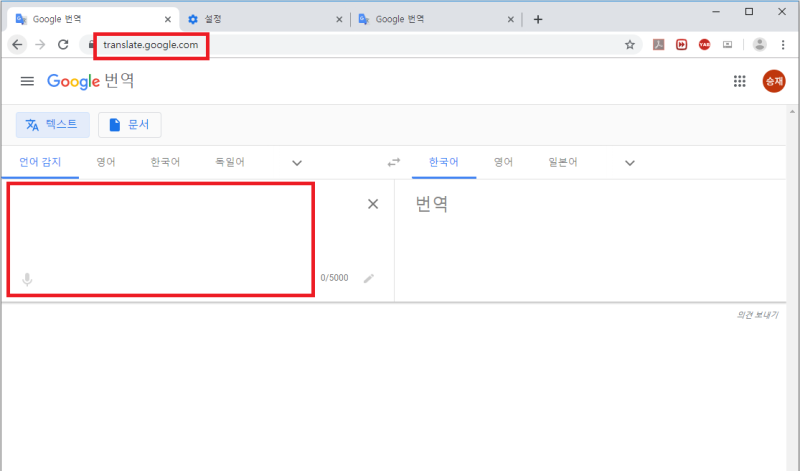Select 독일어 as source language
This screenshot has width=800, height=471.
pyautogui.click(x=230, y=162)
